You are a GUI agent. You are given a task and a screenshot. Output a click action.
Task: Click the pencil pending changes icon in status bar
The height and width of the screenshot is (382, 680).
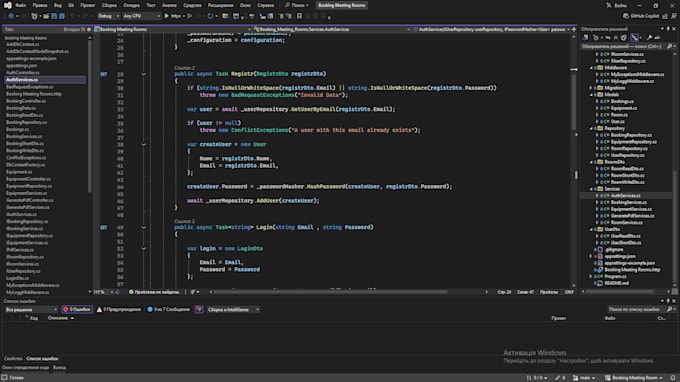pos(558,378)
